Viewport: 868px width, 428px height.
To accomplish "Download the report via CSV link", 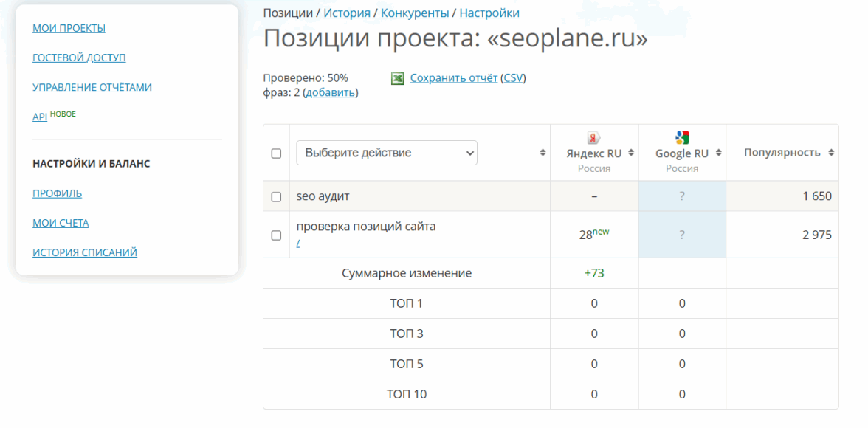I will click(x=513, y=78).
